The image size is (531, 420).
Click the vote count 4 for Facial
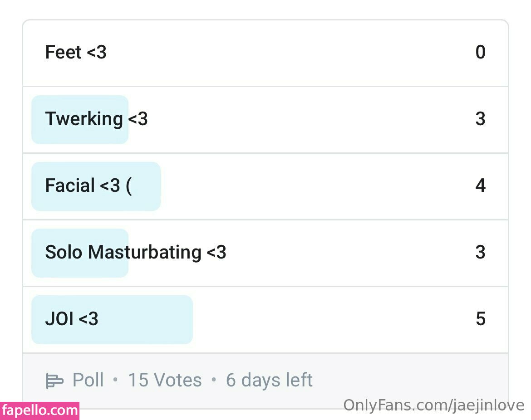click(480, 186)
